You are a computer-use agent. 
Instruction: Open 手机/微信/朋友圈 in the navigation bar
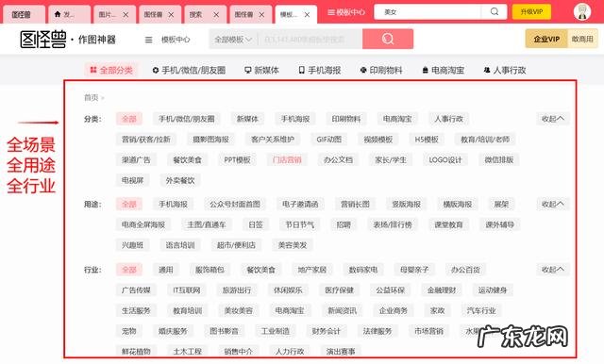tap(189, 70)
